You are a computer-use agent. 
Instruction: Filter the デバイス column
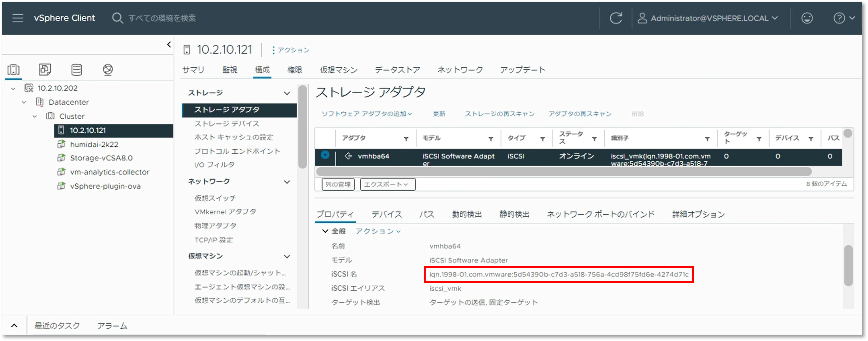click(x=811, y=139)
